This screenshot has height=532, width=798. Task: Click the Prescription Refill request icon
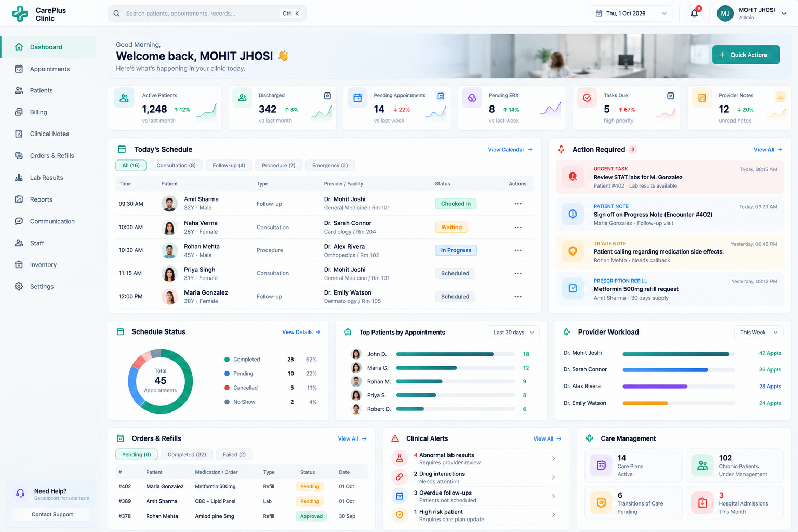coord(573,288)
